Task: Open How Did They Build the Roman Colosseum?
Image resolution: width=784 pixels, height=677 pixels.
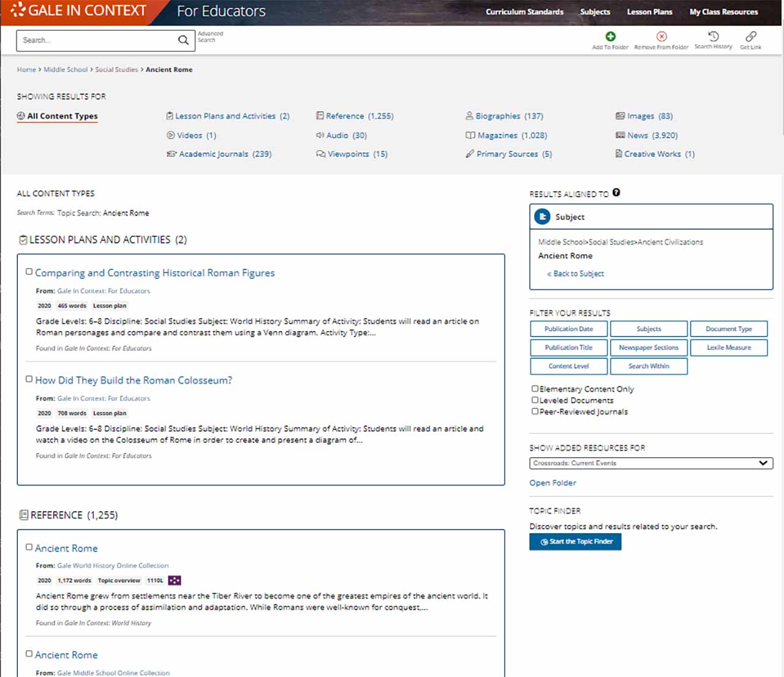Action: pos(134,380)
